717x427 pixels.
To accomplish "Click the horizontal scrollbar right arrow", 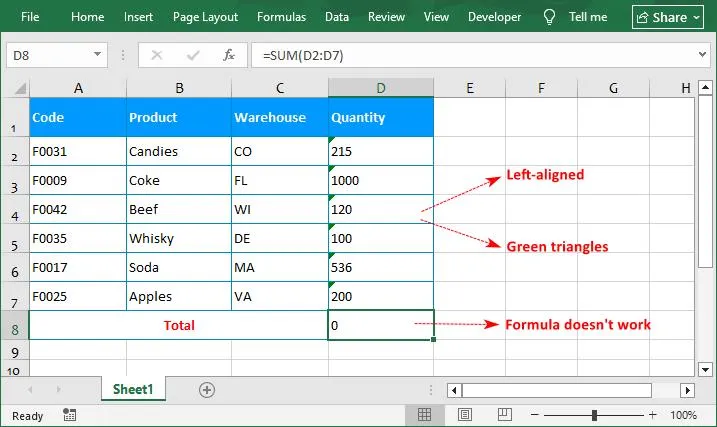I will tap(687, 390).
